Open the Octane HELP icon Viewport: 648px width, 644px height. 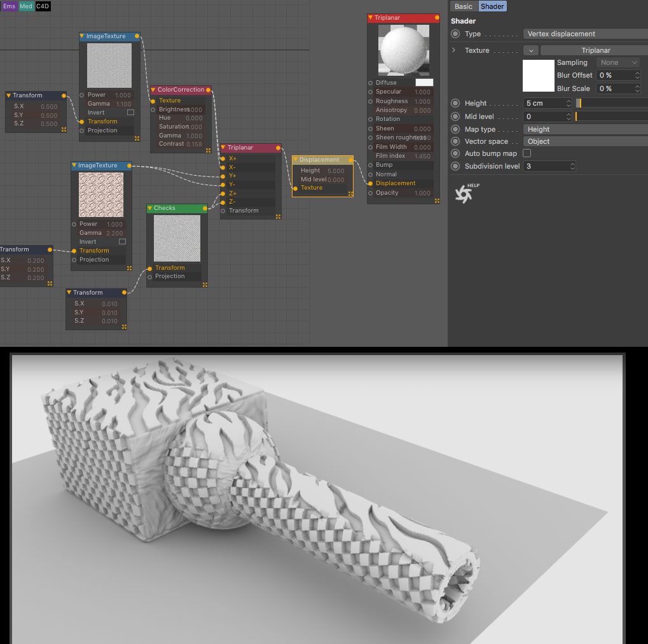pyautogui.click(x=467, y=193)
